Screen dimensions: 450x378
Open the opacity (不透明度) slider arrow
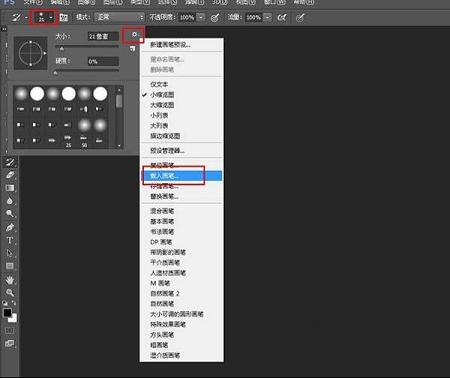pos(201,17)
